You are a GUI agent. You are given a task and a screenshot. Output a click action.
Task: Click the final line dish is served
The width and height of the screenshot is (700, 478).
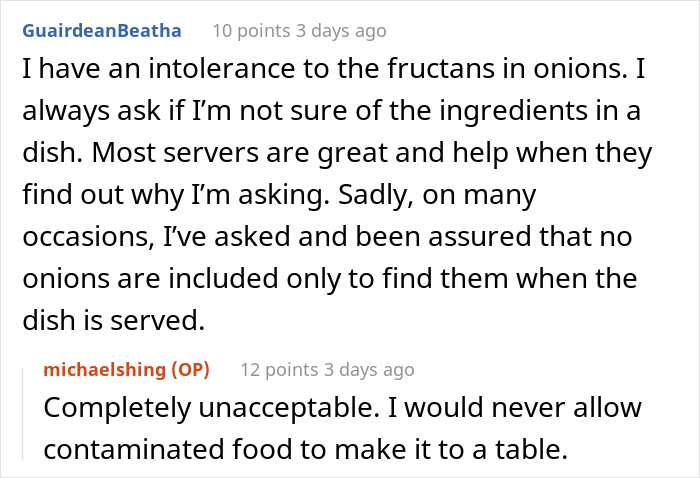[x=114, y=320]
